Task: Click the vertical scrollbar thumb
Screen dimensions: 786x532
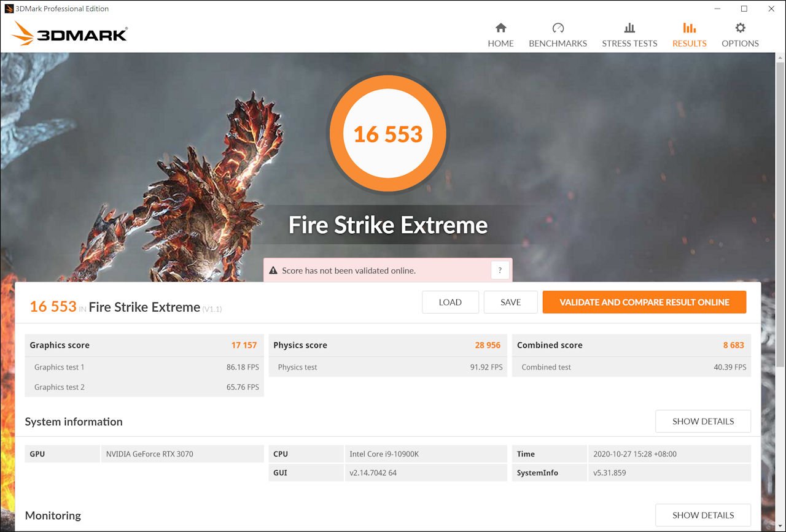Action: coord(780,215)
